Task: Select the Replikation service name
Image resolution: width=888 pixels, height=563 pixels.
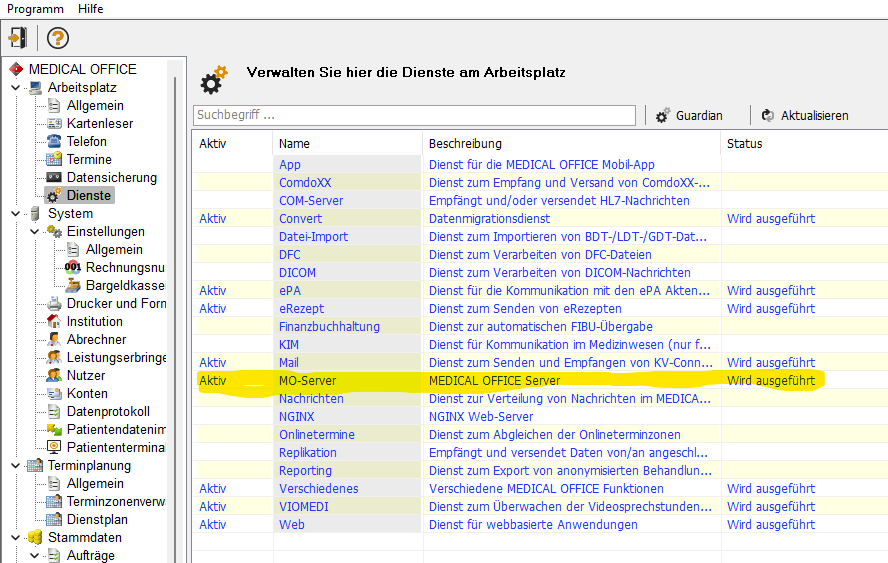Action: (308, 453)
